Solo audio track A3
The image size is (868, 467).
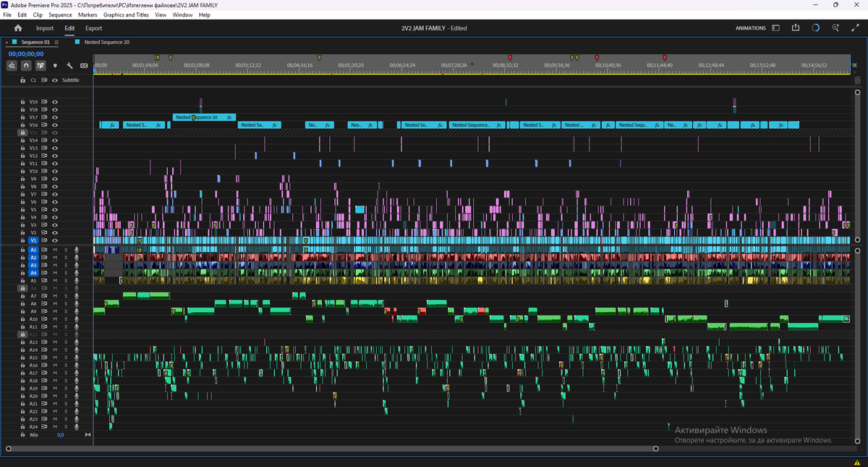65,265
